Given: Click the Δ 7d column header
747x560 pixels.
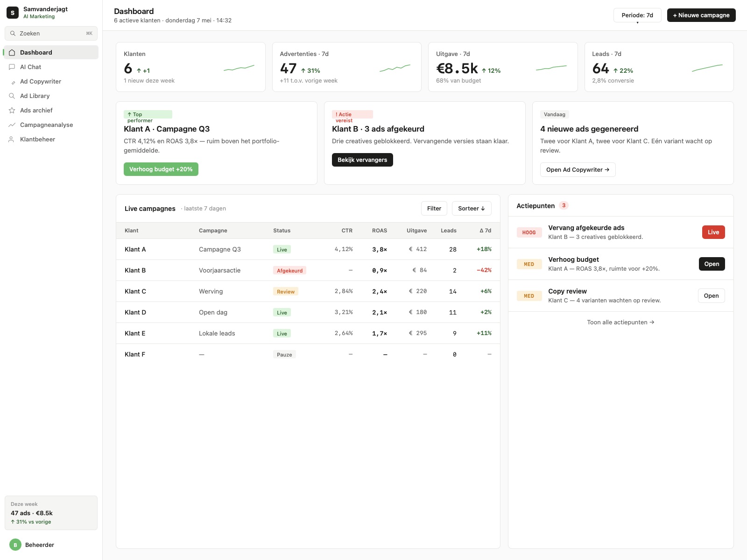Looking at the screenshot, I should click(x=486, y=231).
